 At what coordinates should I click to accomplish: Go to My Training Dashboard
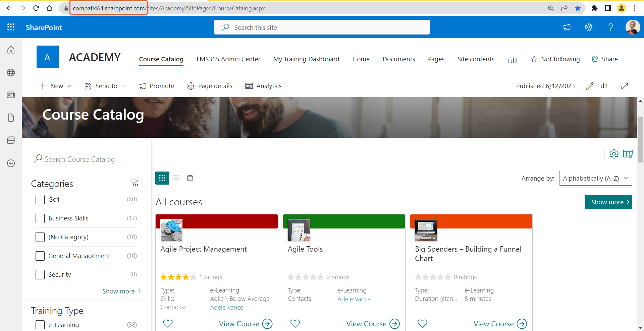click(x=306, y=59)
